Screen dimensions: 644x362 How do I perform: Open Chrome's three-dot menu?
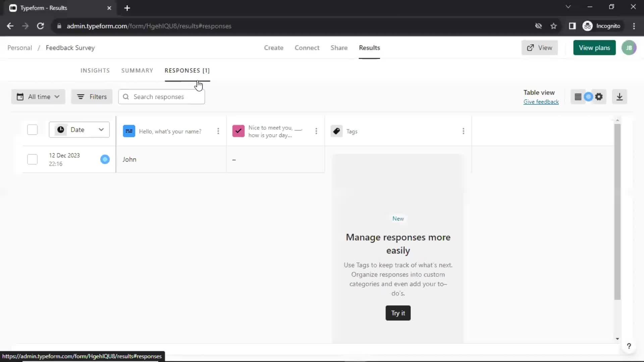pyautogui.click(x=634, y=26)
